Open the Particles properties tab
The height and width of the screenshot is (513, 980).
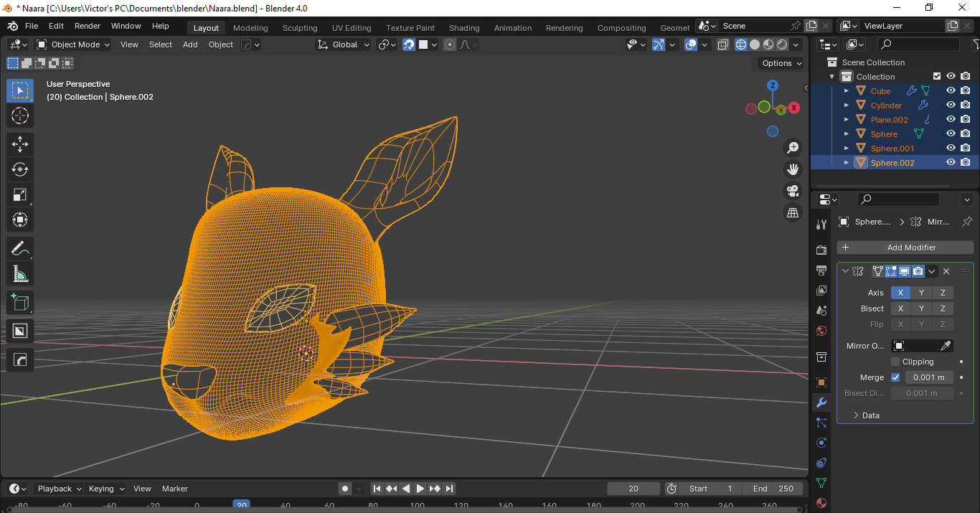click(x=821, y=423)
